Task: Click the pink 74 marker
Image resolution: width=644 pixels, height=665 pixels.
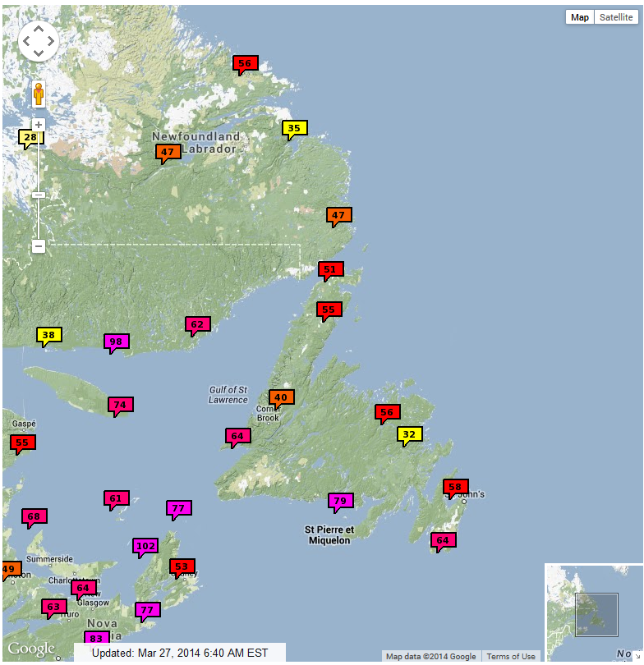Action: [120, 405]
